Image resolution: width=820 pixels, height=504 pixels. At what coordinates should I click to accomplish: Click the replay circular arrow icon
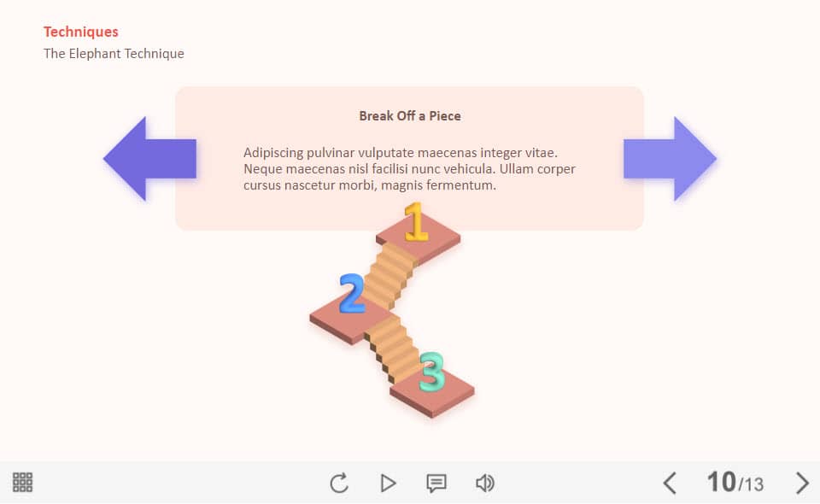pyautogui.click(x=339, y=483)
